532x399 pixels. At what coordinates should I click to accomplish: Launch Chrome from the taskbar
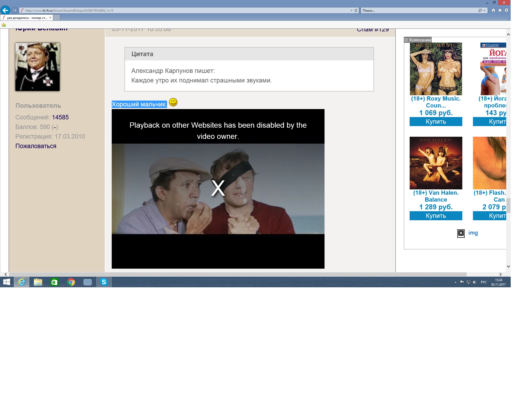click(71, 282)
